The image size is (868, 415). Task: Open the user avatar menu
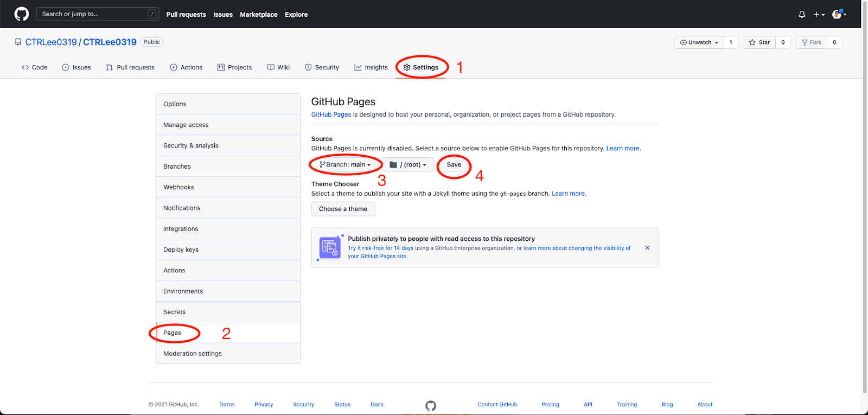pyautogui.click(x=839, y=14)
